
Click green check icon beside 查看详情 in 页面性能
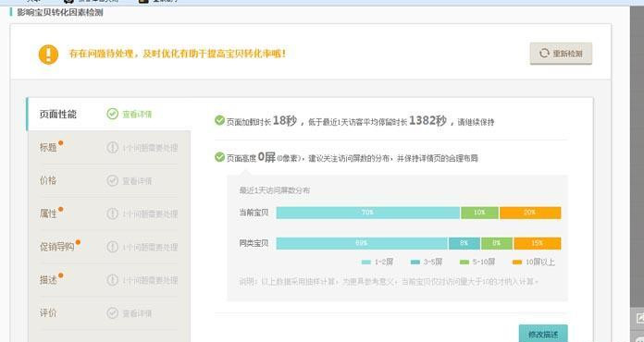(x=113, y=114)
